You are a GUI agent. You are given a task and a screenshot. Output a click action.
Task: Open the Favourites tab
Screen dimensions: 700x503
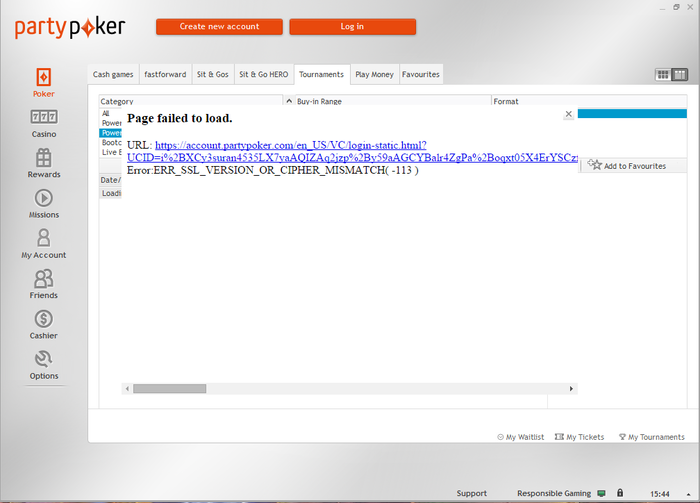[x=421, y=75]
